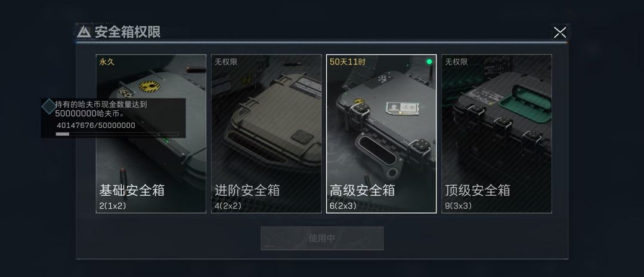Viewport: 644px width, 277px height.
Task: Click the 使用中 button
Action: (322, 238)
